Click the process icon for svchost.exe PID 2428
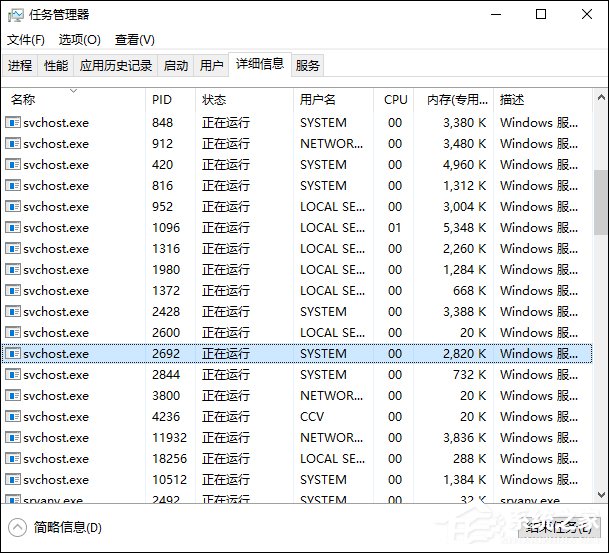The width and height of the screenshot is (609, 553). tap(13, 311)
